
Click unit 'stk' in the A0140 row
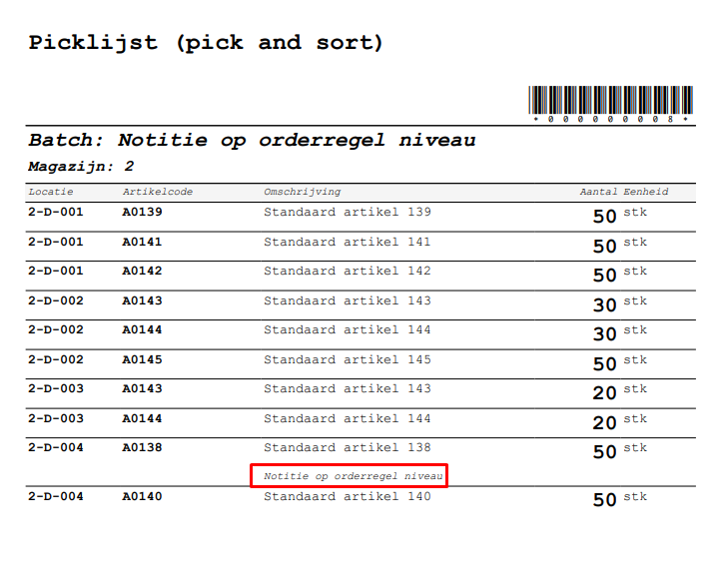635,497
